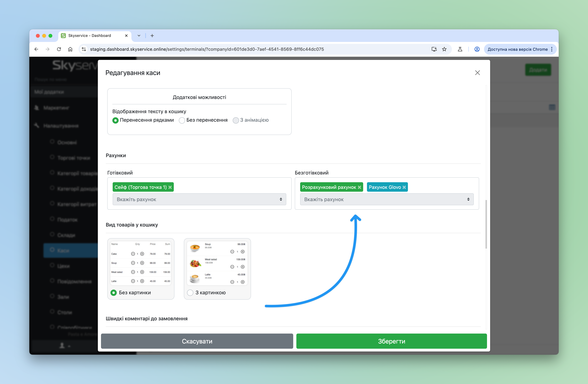Bookmark this page with star icon

444,49
